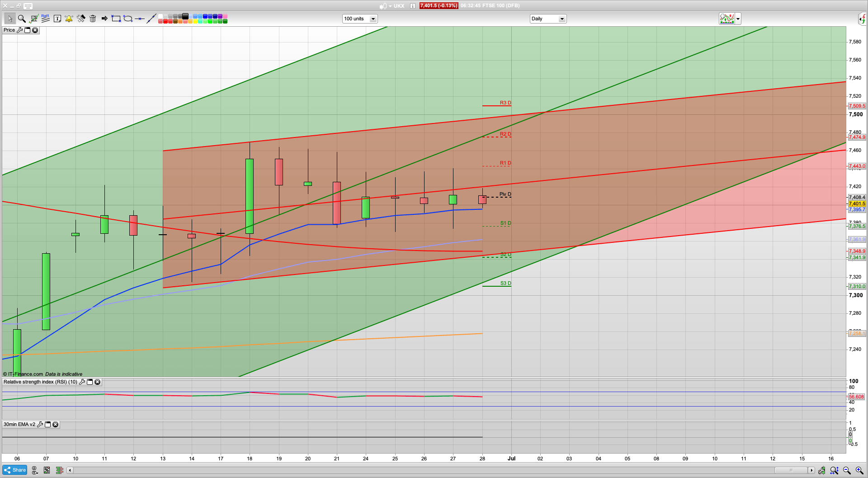Open 30min EMA v2 wrench settings

coord(40,424)
